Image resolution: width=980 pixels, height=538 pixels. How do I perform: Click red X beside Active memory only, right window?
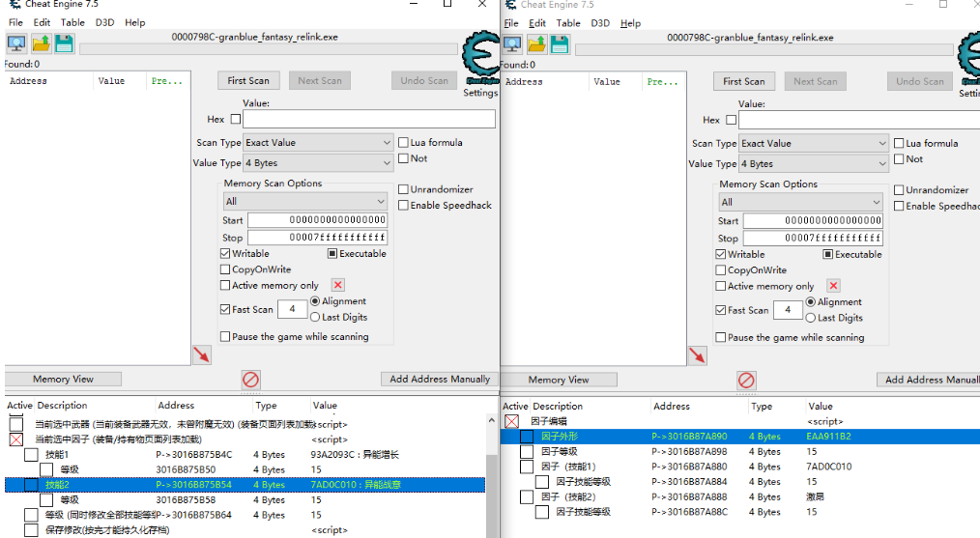click(x=833, y=286)
